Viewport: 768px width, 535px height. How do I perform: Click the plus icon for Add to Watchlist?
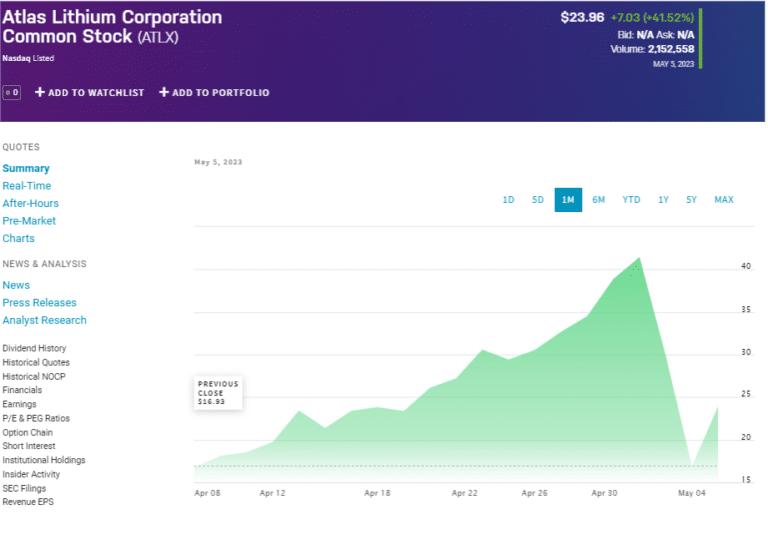(x=40, y=93)
